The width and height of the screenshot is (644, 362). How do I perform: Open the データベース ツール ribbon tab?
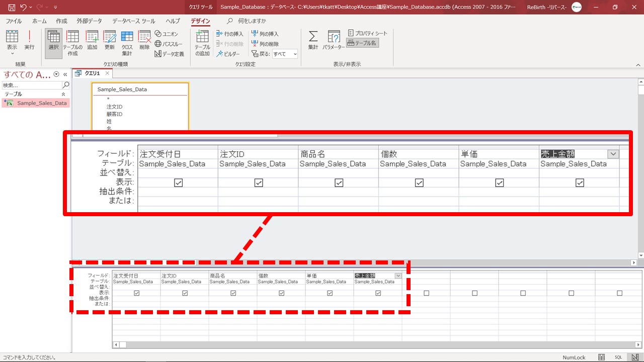pos(133,21)
